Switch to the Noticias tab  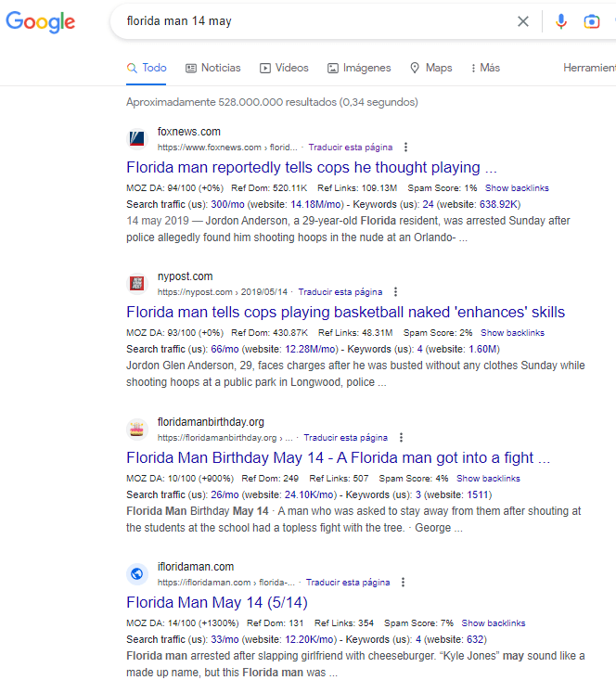click(x=213, y=68)
